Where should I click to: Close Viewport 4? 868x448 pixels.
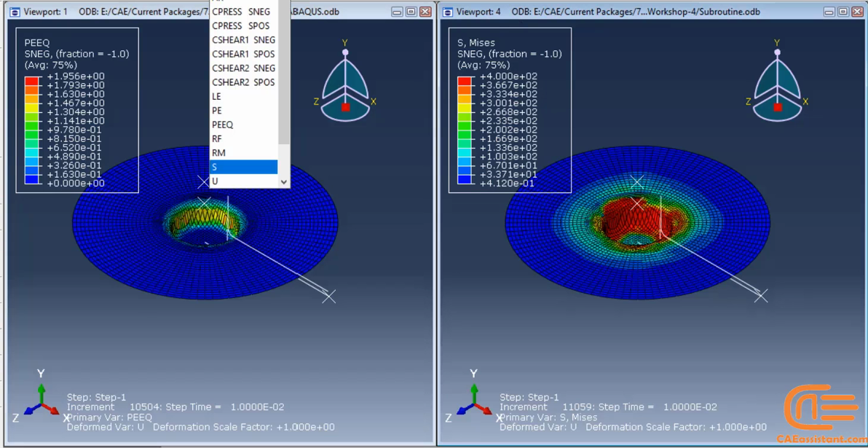coord(858,12)
